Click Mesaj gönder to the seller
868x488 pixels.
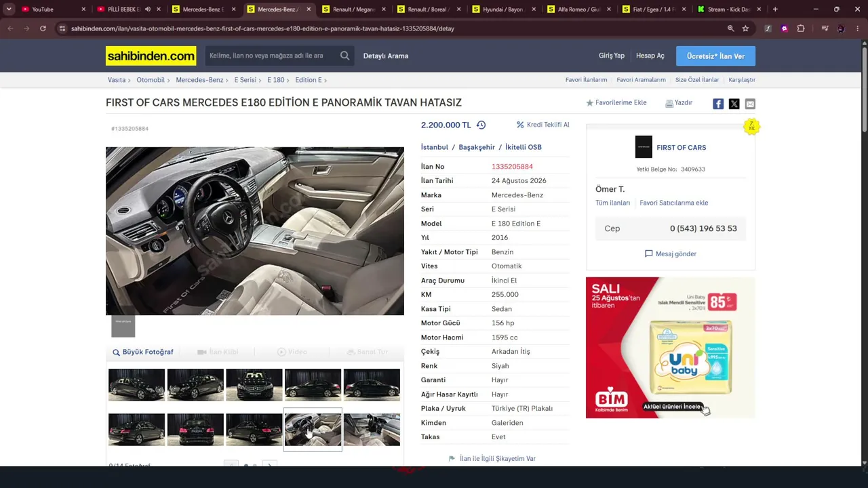671,253
